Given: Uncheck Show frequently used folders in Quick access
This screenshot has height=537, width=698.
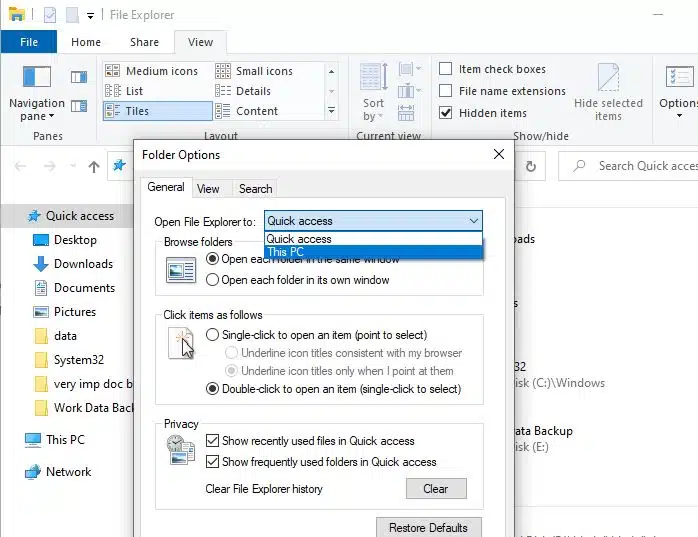Looking at the screenshot, I should (x=212, y=462).
